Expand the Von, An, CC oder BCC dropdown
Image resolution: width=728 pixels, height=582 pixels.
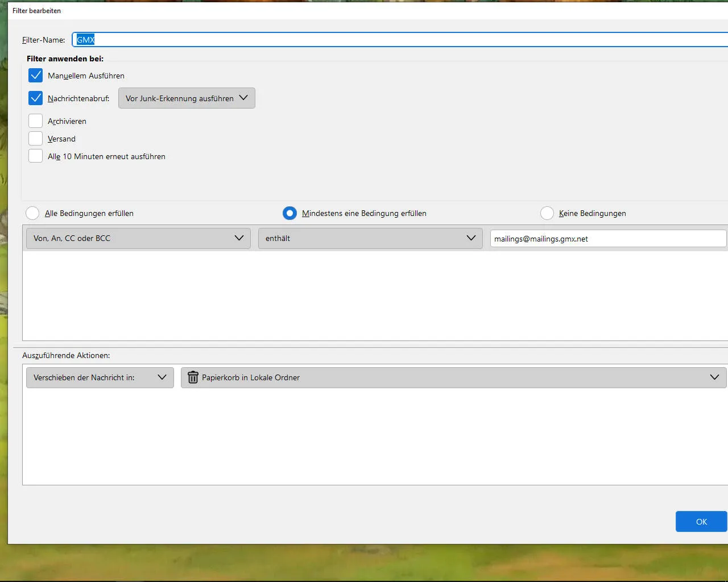[x=138, y=238]
